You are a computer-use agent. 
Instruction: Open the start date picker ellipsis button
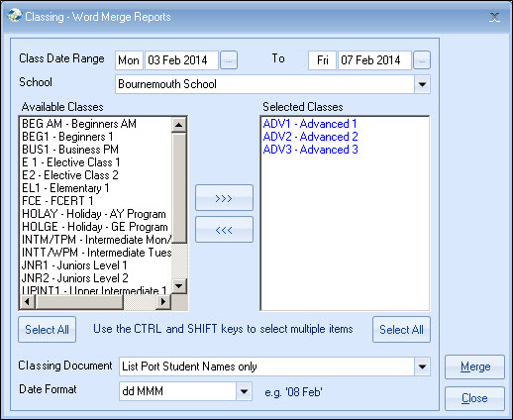[229, 60]
